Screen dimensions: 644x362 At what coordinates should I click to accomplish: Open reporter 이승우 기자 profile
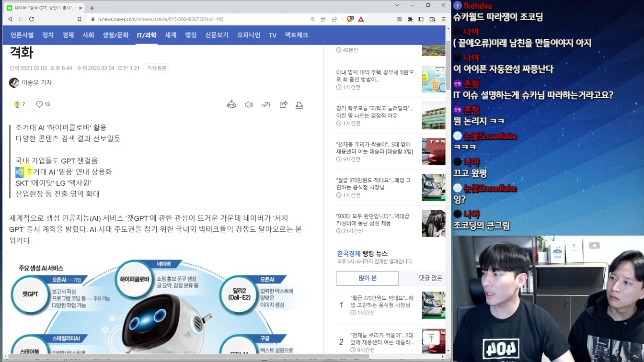(31, 82)
